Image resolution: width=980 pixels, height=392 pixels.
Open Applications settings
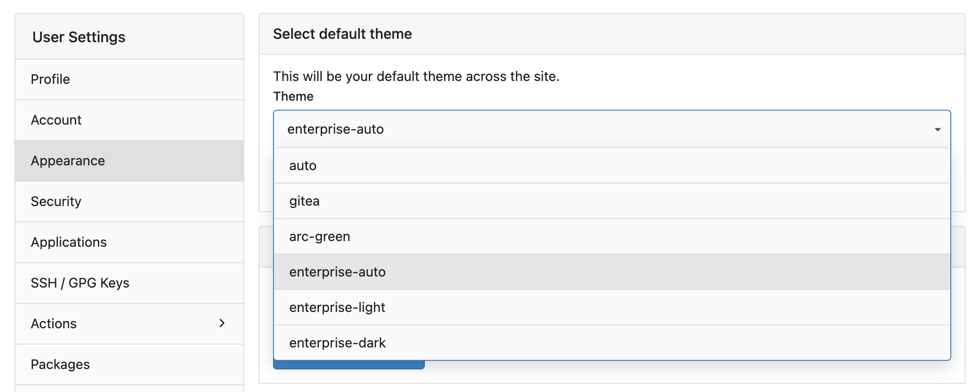68,242
